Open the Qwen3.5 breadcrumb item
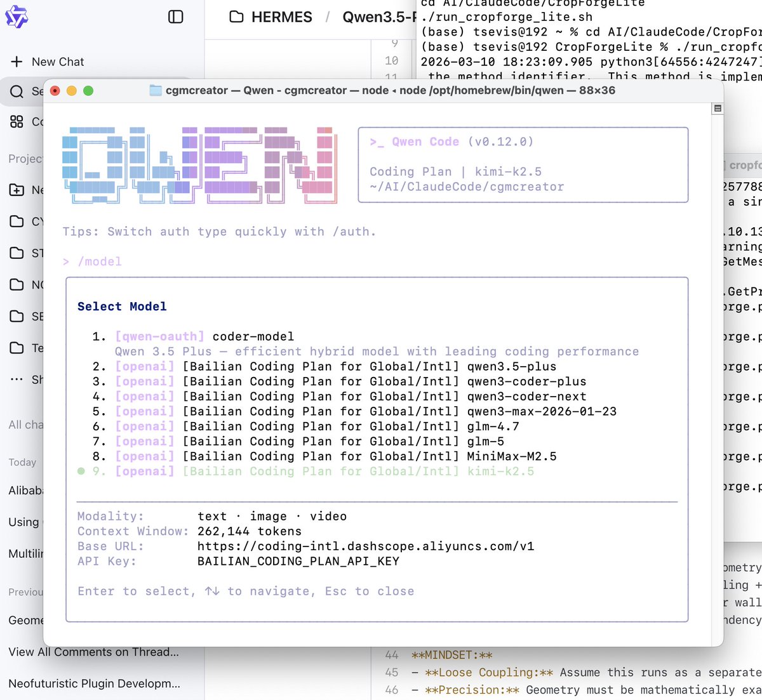The image size is (762, 700). coord(378,17)
